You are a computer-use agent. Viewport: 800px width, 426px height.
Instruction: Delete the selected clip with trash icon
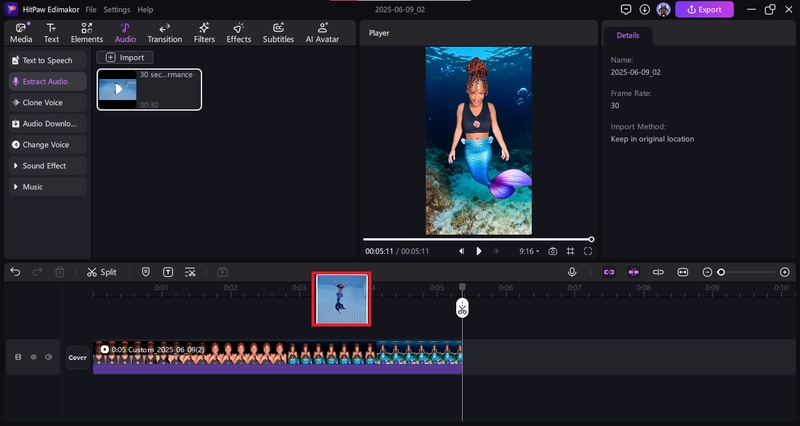[x=60, y=272]
